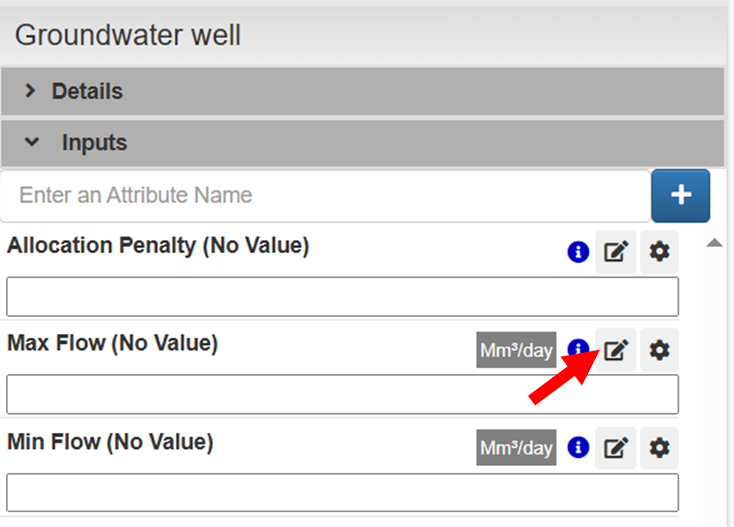The width and height of the screenshot is (734, 527).
Task: Click the info icon for Min Flow
Action: click(577, 447)
